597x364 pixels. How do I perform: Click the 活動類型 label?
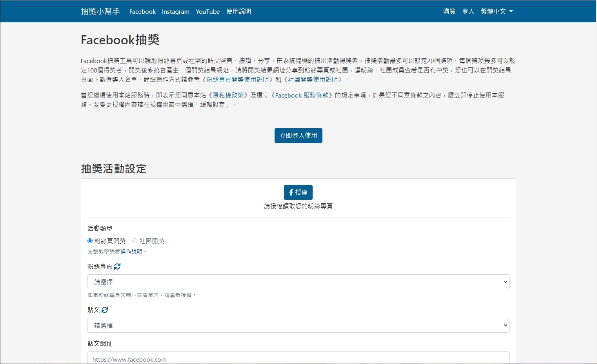click(100, 228)
